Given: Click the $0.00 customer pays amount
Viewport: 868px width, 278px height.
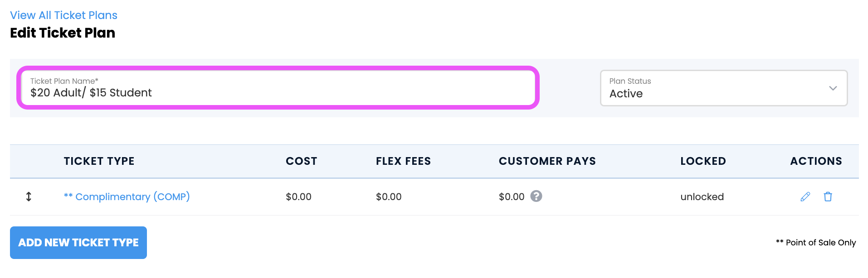Looking at the screenshot, I should pyautogui.click(x=512, y=197).
